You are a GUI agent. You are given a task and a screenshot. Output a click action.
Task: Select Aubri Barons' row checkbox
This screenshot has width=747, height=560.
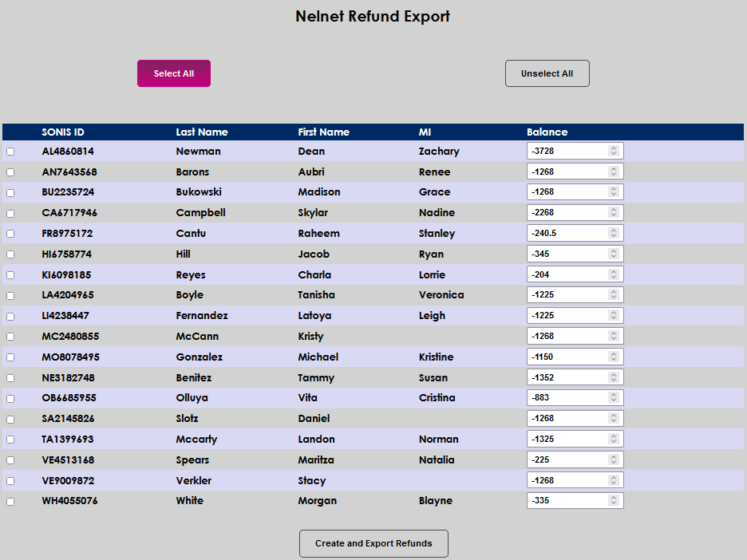(x=10, y=171)
